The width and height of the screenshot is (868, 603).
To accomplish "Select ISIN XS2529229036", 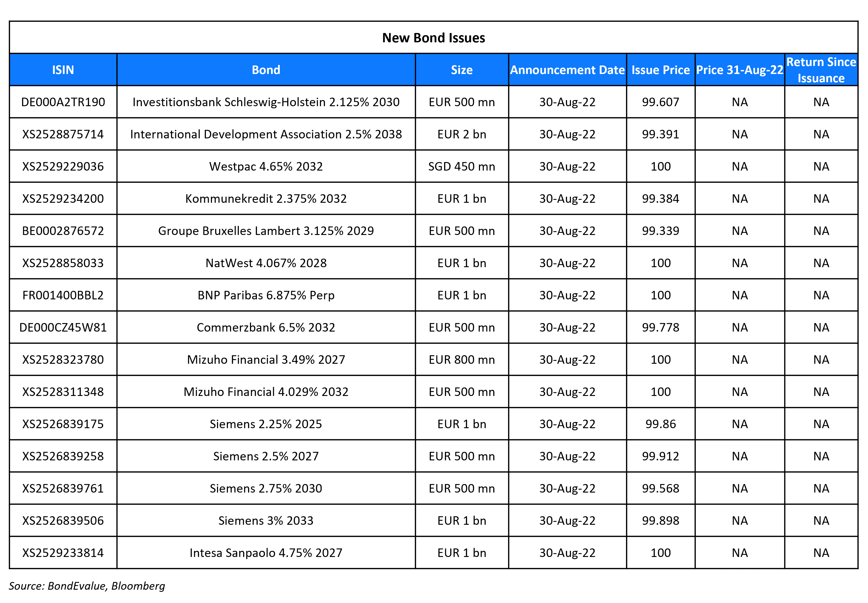I will 63,166.
